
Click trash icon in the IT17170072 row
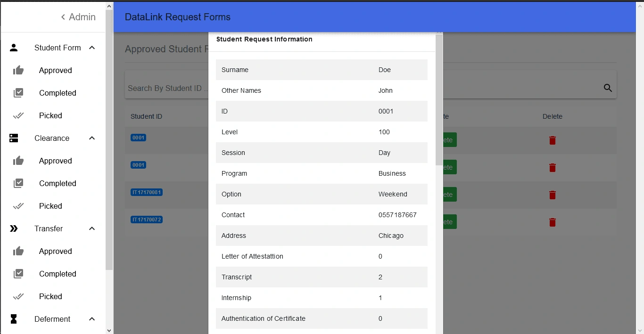point(553,222)
